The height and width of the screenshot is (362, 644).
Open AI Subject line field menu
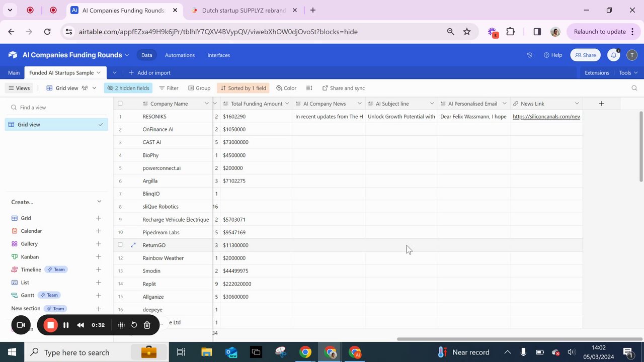coord(432,104)
